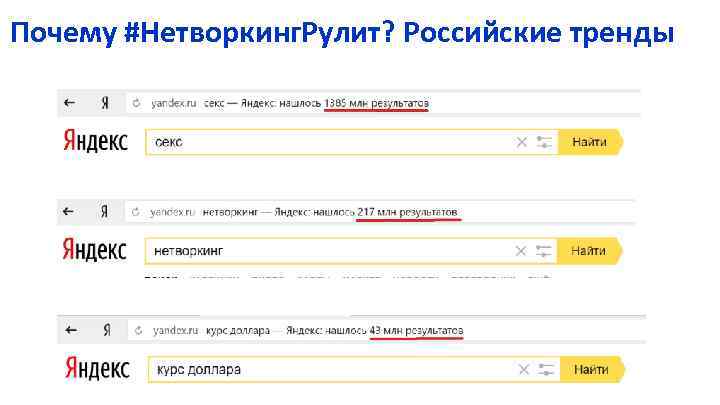720x405 pixels.
Task: Click reload icon in курс доллара address bar
Action: point(138,331)
